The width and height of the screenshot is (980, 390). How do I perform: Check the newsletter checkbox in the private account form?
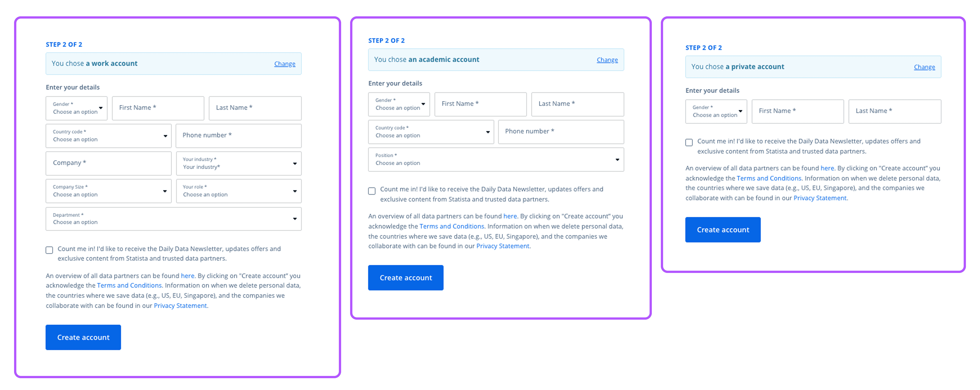689,143
